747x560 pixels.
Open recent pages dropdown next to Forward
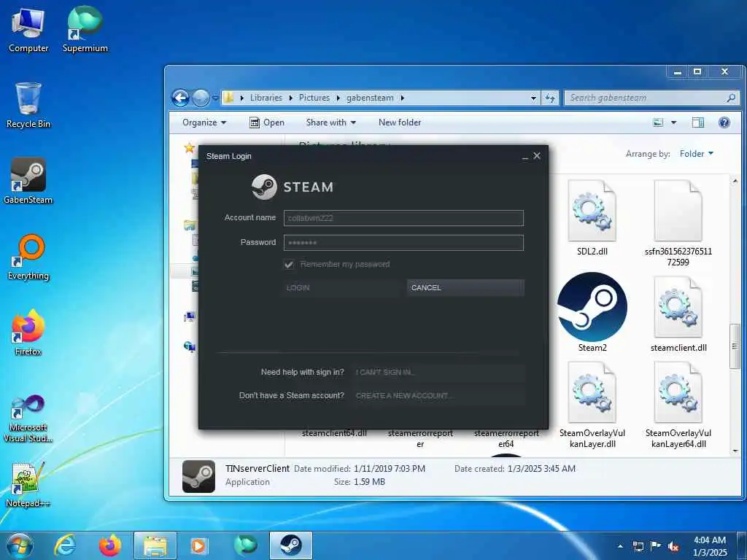click(215, 98)
